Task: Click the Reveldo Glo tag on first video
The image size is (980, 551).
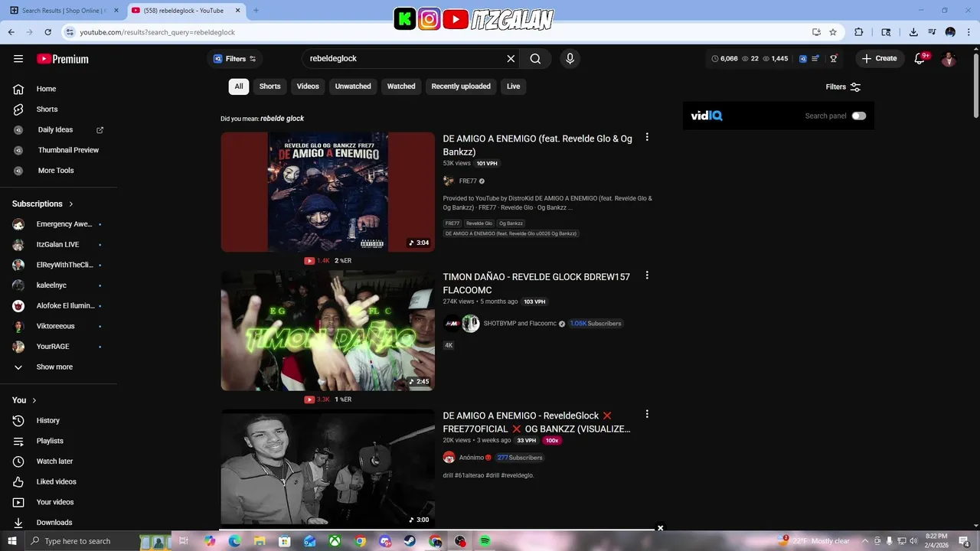Action: [x=479, y=223]
